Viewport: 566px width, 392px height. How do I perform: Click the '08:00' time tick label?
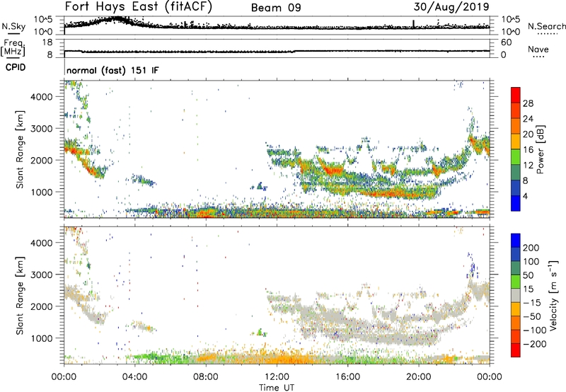coord(206,377)
